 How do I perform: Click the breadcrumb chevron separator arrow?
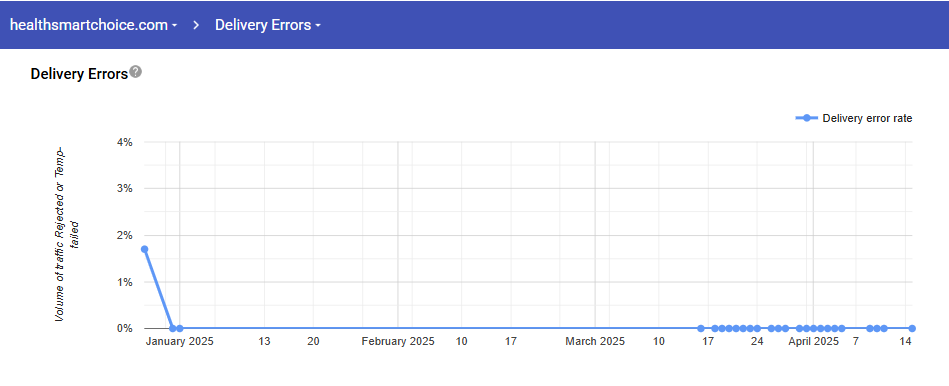click(196, 25)
